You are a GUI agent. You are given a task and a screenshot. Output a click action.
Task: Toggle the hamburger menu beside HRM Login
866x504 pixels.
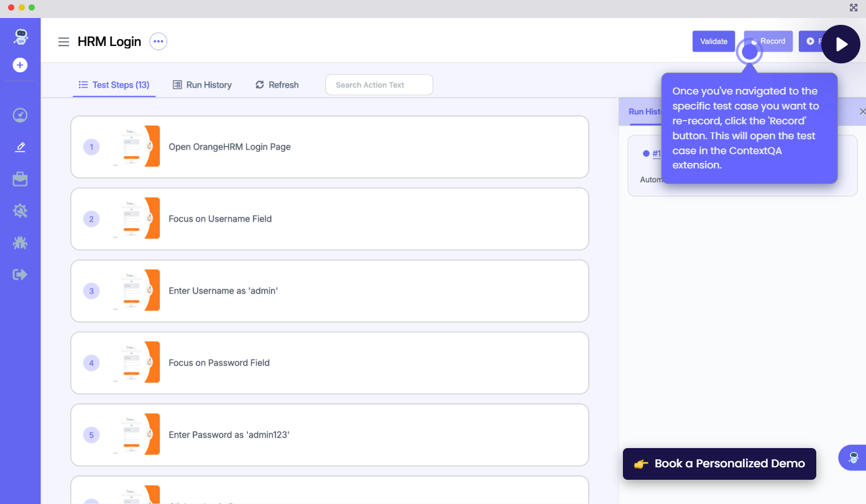click(63, 42)
